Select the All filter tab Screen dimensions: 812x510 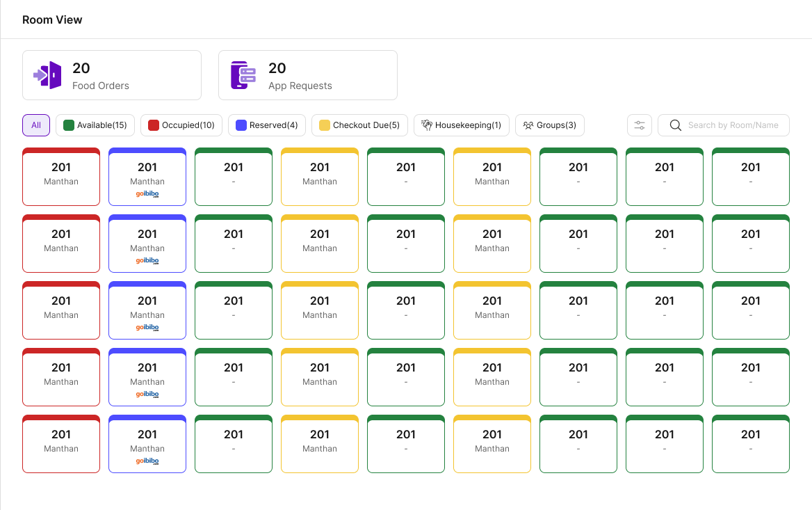[35, 125]
